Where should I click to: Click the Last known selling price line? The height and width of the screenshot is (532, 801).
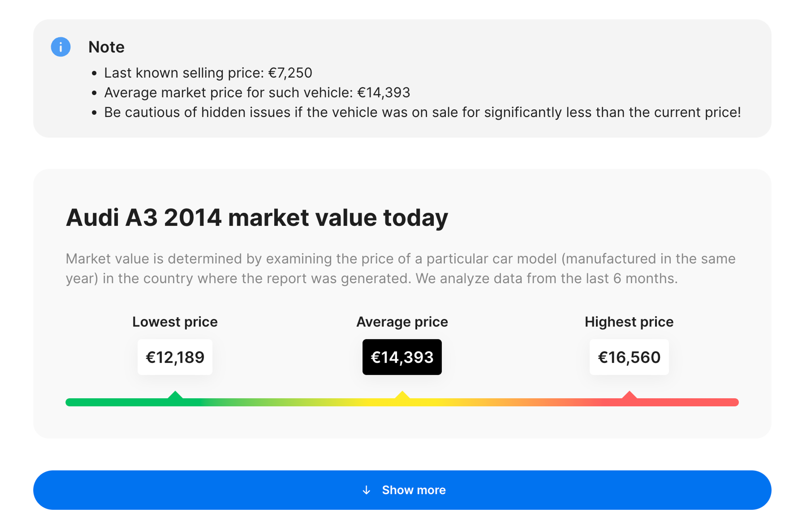coord(208,73)
